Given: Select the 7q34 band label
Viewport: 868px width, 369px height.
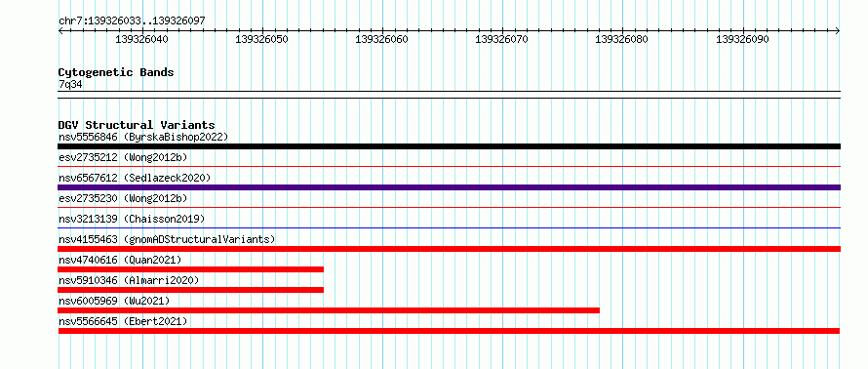Looking at the screenshot, I should (x=70, y=84).
